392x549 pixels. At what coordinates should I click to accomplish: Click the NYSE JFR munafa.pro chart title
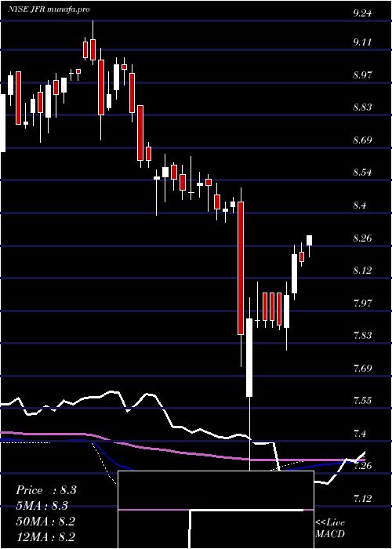point(49,9)
